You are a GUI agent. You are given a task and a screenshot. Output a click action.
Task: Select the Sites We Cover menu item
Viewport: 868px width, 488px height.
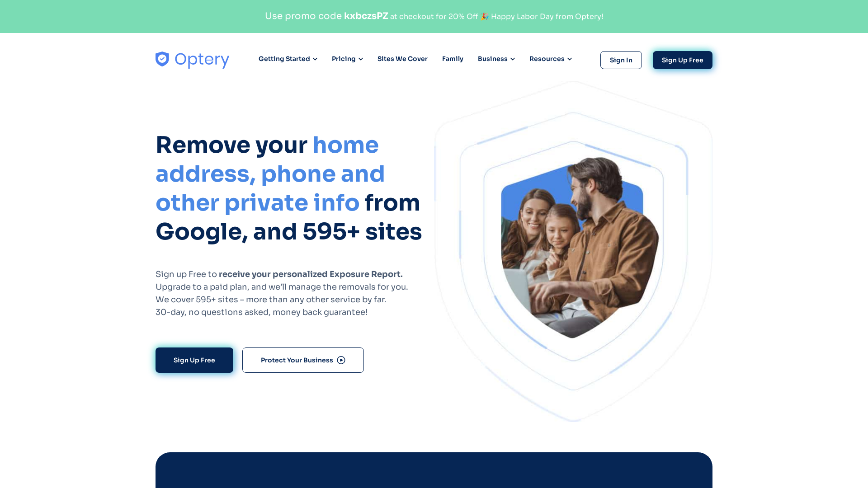[402, 58]
